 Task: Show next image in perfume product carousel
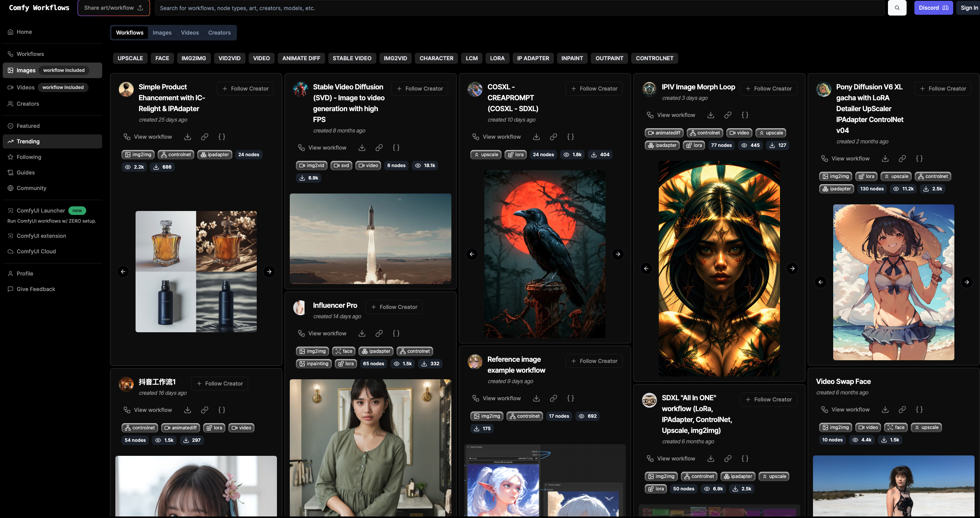[x=269, y=272]
